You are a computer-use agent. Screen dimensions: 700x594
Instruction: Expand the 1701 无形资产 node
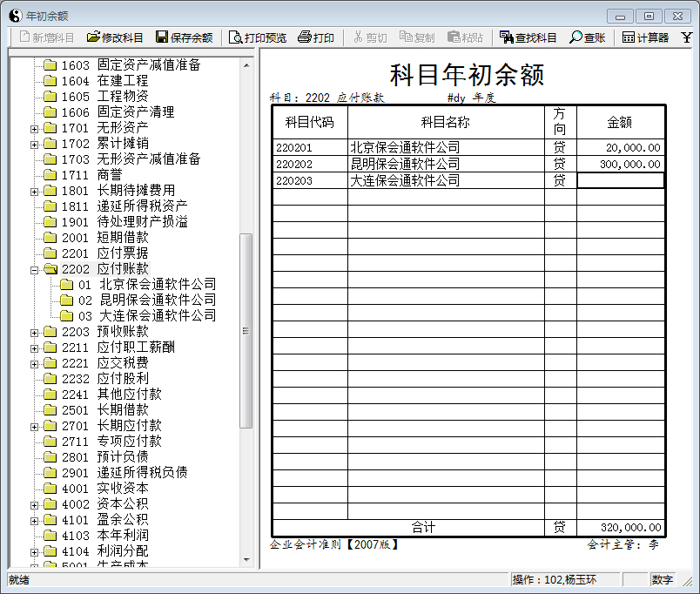click(35, 128)
